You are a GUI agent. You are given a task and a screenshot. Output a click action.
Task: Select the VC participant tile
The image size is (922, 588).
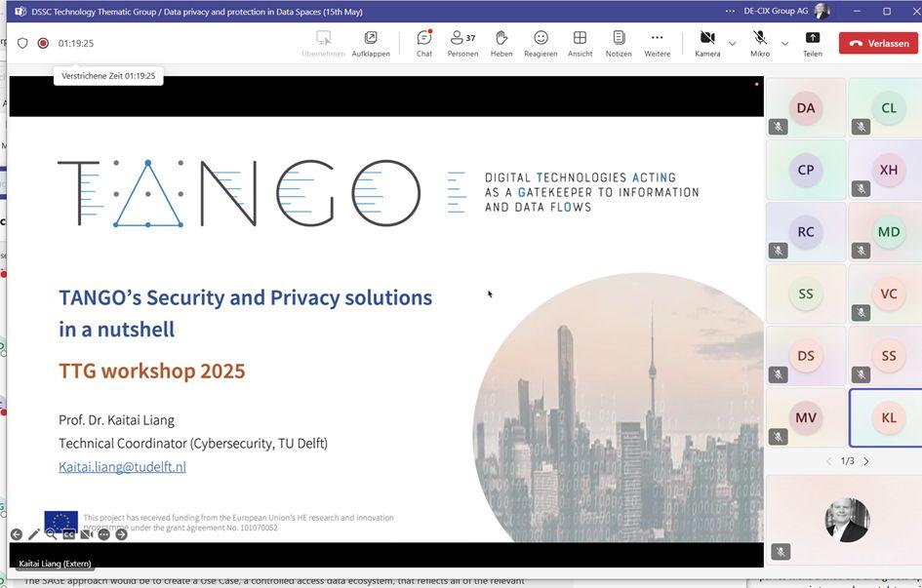[x=886, y=294]
